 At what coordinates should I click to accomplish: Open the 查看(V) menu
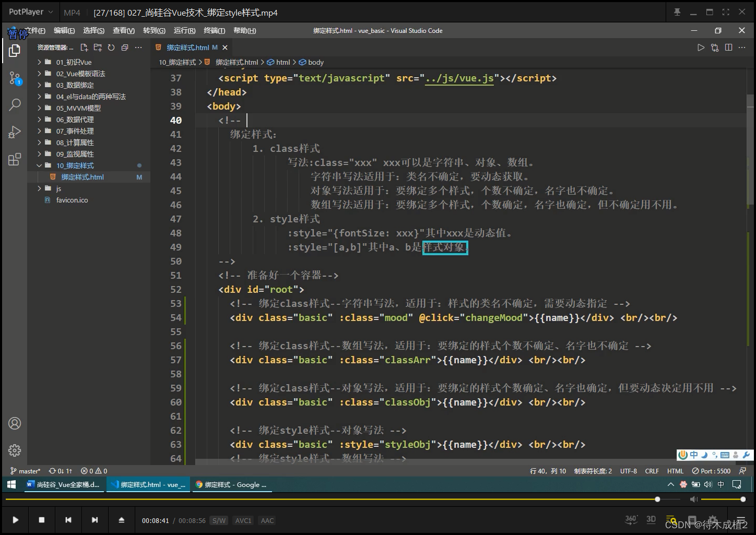pos(124,31)
